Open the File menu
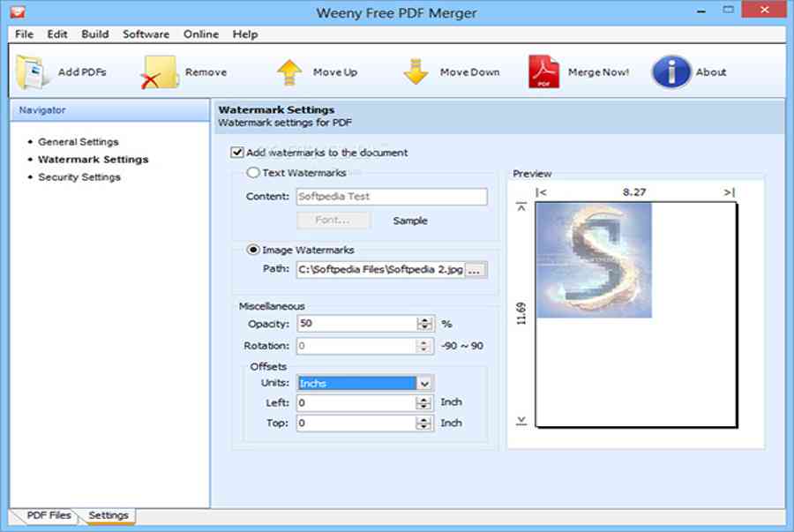 pos(24,34)
